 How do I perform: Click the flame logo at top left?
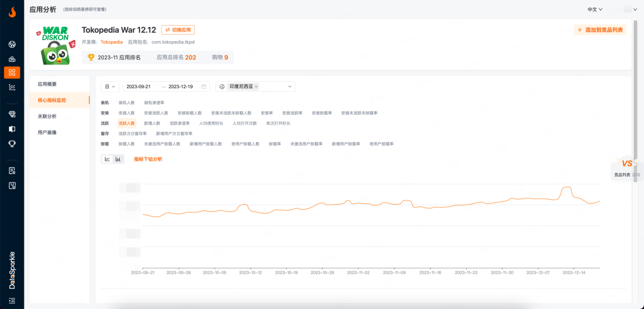pos(12,12)
